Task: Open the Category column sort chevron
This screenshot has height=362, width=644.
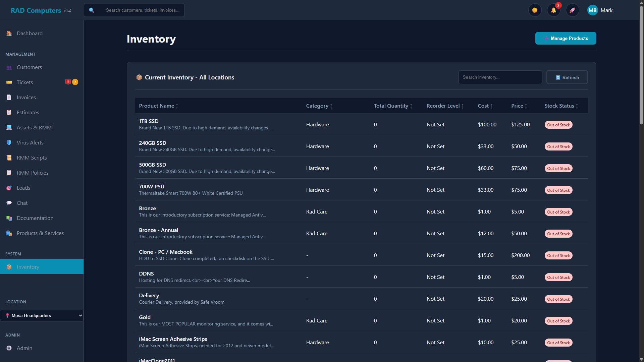Action: pyautogui.click(x=331, y=106)
